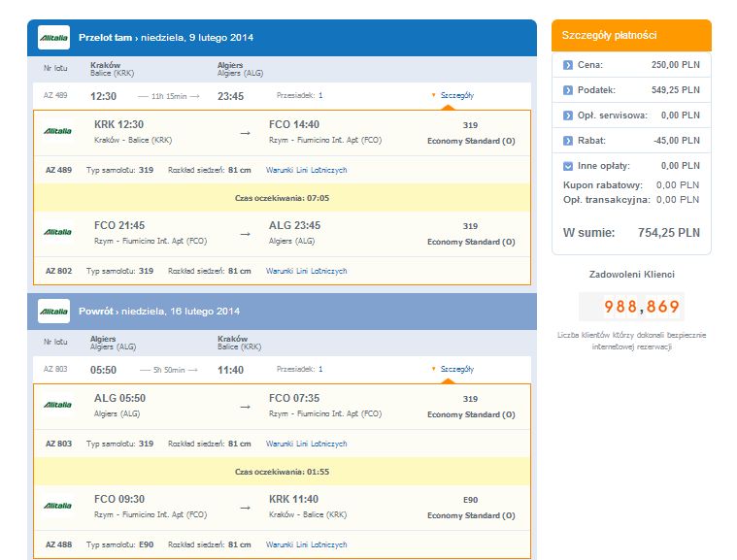The height and width of the screenshot is (560, 737).
Task: Open Warunki Linii Lotniczych for AZ 489
Action: point(307,170)
